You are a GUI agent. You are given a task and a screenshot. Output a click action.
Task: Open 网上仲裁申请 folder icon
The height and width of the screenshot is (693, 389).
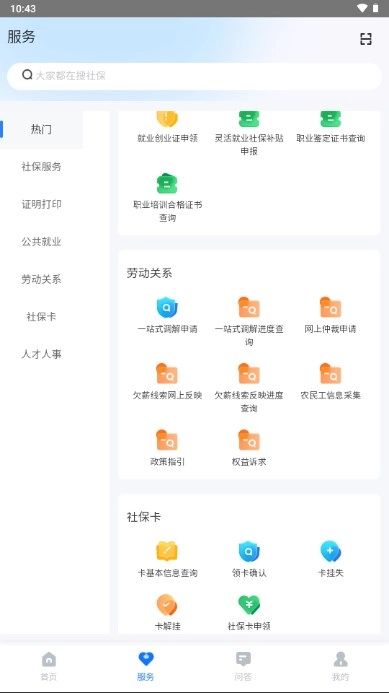click(x=331, y=308)
